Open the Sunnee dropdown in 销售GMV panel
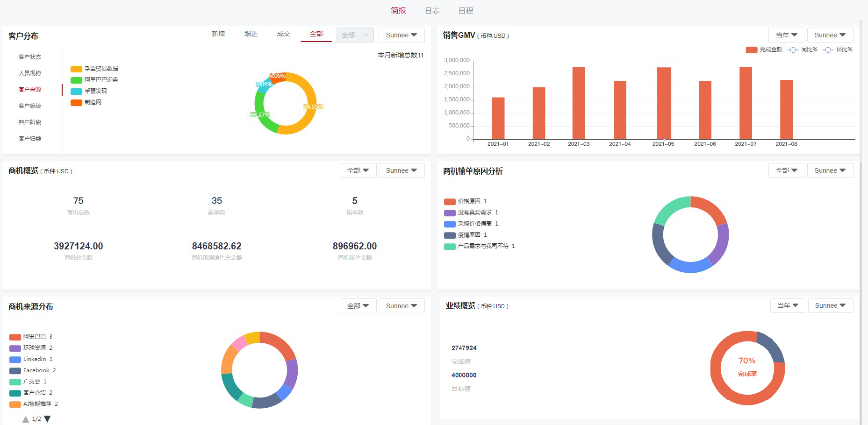The height and width of the screenshot is (425, 868). click(830, 35)
